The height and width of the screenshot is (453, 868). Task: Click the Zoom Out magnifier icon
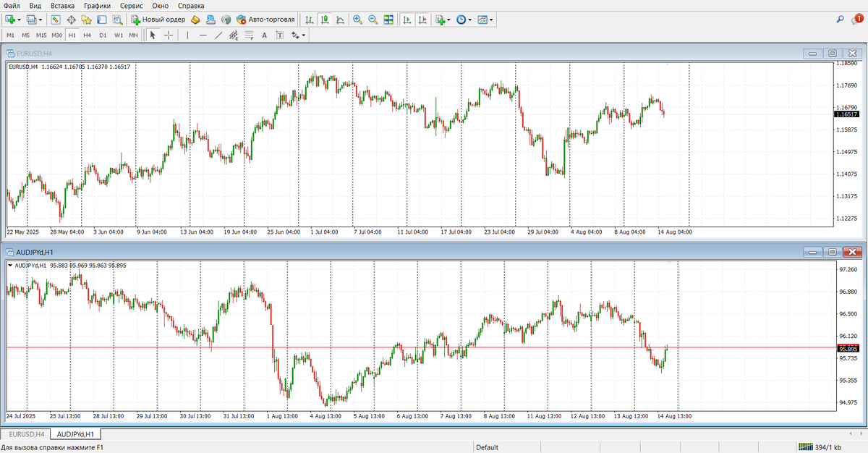(373, 20)
